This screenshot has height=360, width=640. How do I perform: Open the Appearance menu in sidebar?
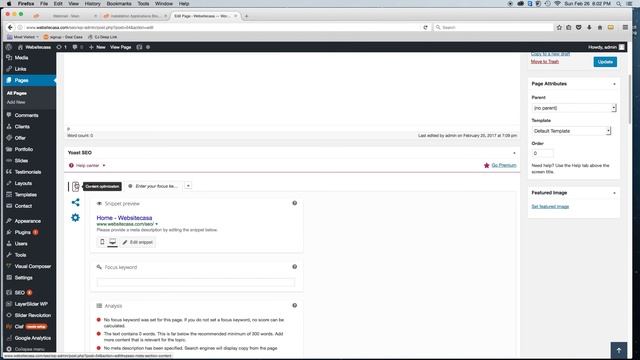(29, 221)
